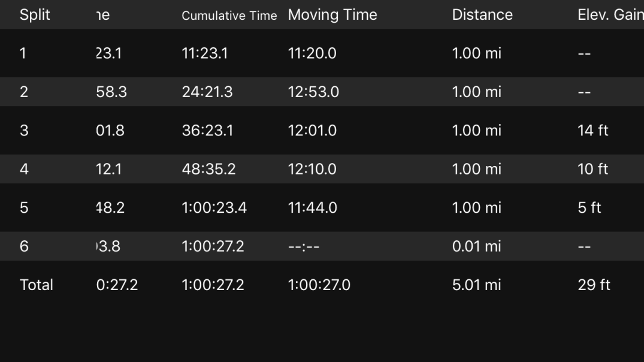
Task: Click moving time 12:53.0 in split 2
Action: tap(312, 92)
